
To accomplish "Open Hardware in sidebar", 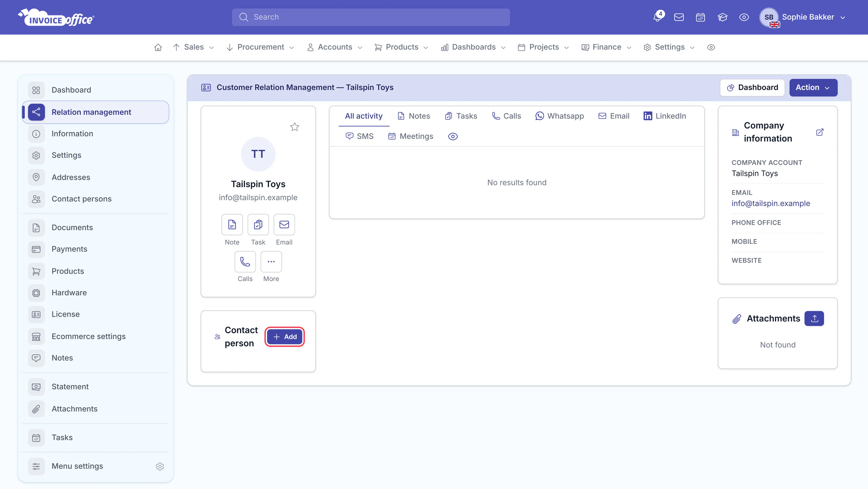I will [95, 292].
